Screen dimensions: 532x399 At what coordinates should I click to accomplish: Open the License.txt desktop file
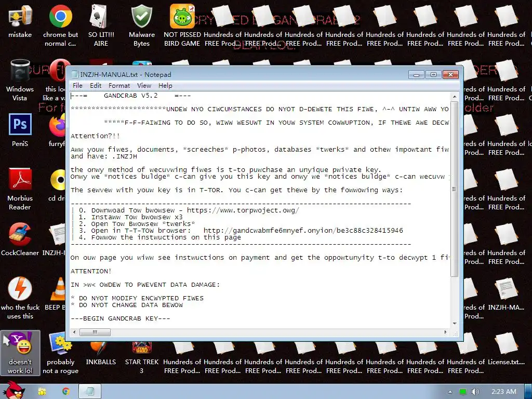click(x=506, y=350)
